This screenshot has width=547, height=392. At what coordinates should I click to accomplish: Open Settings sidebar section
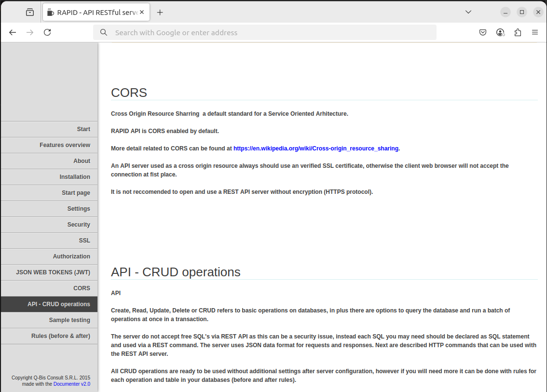coord(49,209)
